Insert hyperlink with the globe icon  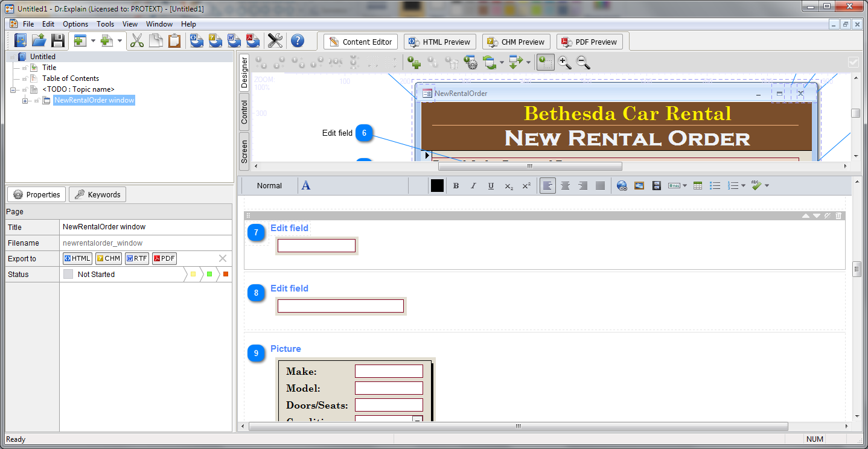coord(622,186)
